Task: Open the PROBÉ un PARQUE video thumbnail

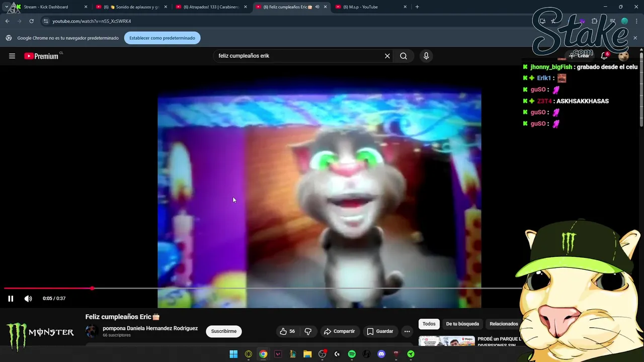Action: tap(447, 341)
